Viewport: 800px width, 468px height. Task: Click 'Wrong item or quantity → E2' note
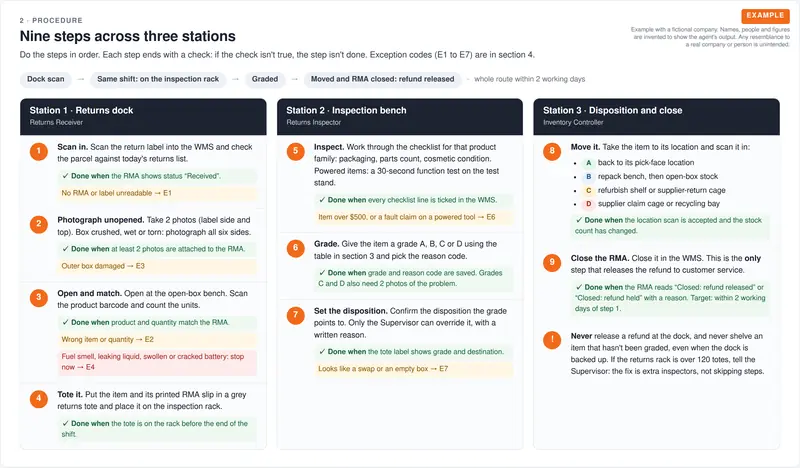[x=157, y=339]
